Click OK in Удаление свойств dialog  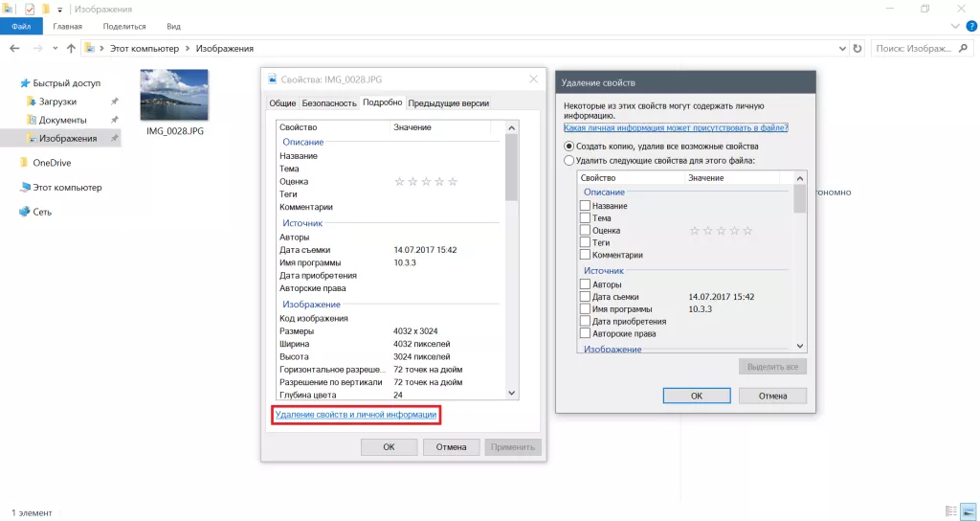[x=697, y=396]
